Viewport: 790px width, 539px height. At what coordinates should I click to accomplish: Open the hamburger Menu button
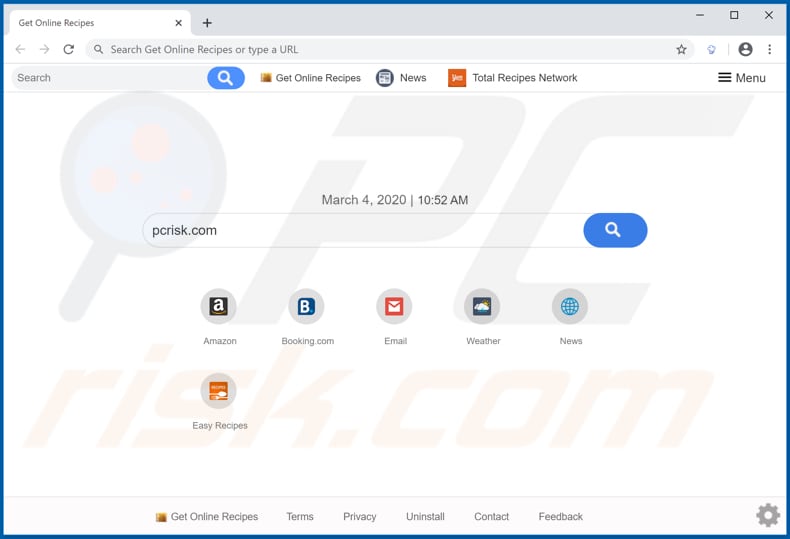742,78
